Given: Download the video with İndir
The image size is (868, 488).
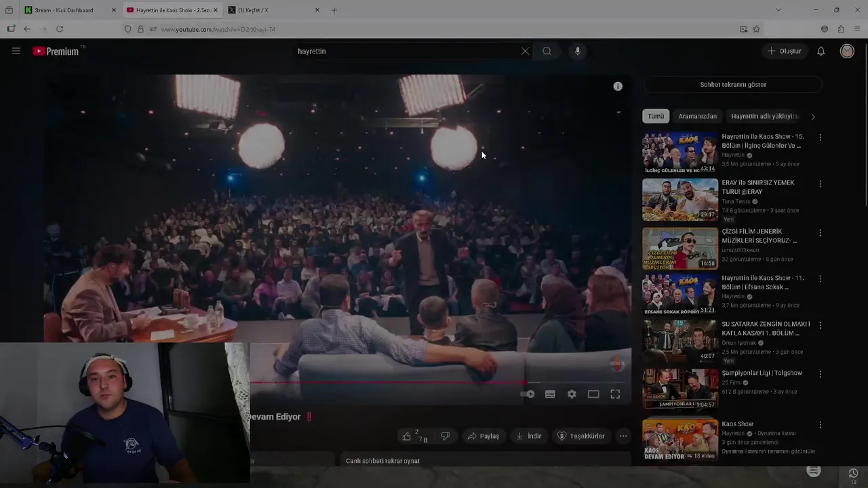Looking at the screenshot, I should click(x=528, y=436).
